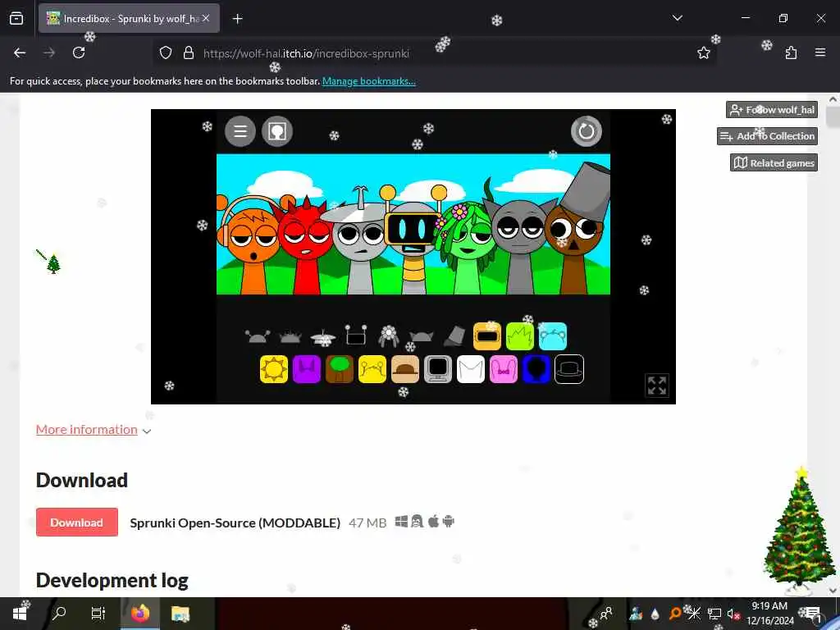Viewport: 840px width, 630px height.
Task: Click the character gallery icon in game
Action: click(x=277, y=131)
